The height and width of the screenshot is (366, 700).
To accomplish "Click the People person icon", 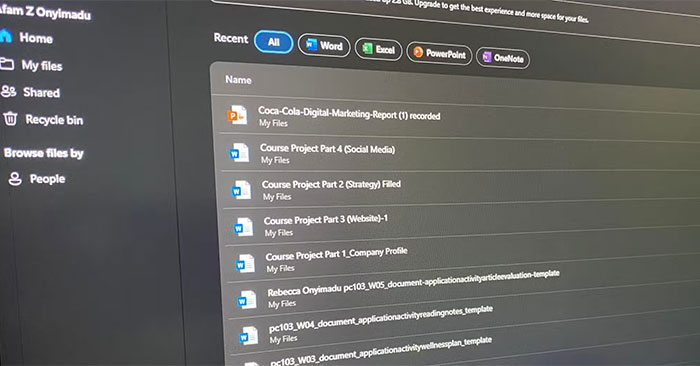I will coord(15,179).
